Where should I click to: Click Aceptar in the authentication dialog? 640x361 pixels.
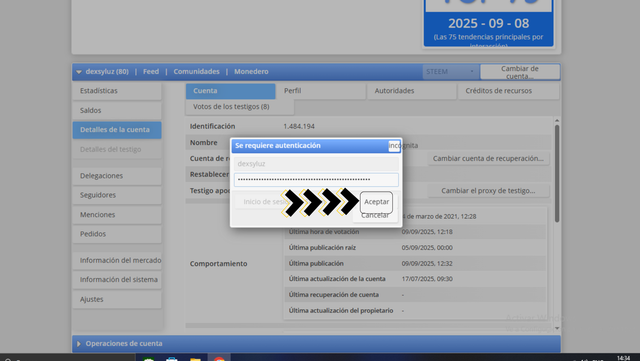tap(376, 202)
